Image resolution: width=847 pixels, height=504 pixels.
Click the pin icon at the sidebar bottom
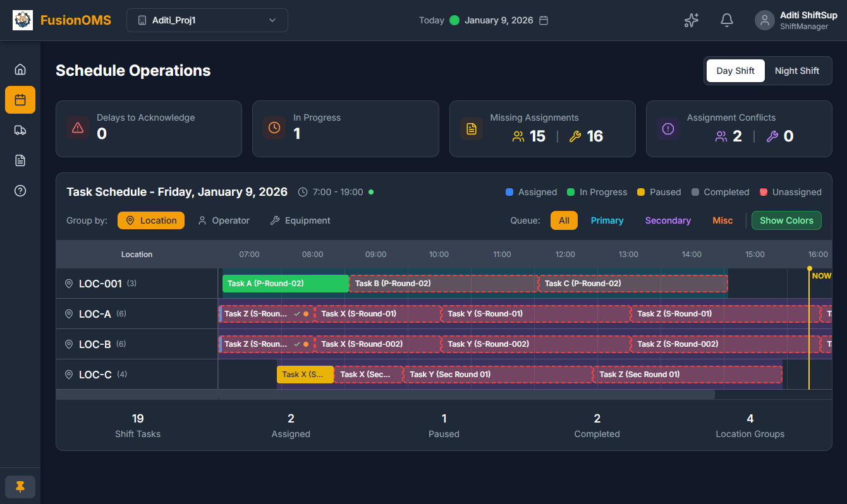pyautogui.click(x=20, y=486)
